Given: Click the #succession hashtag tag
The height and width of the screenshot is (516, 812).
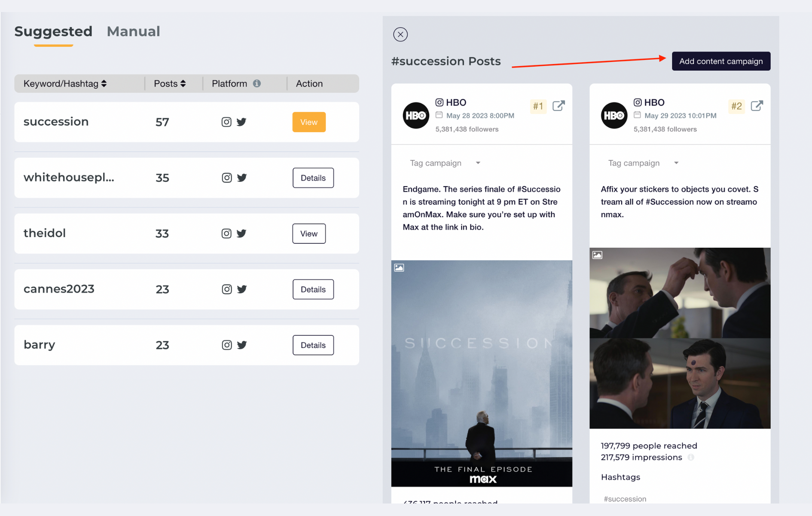Looking at the screenshot, I should pos(625,499).
